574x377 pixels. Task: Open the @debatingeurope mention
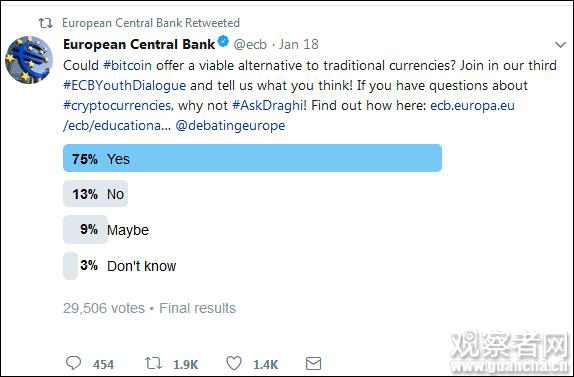click(x=230, y=126)
